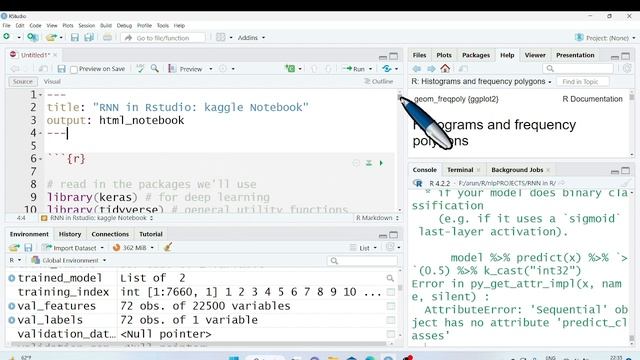Go back in Help pane
Viewport: 640px width, 360px height.
pos(417,69)
